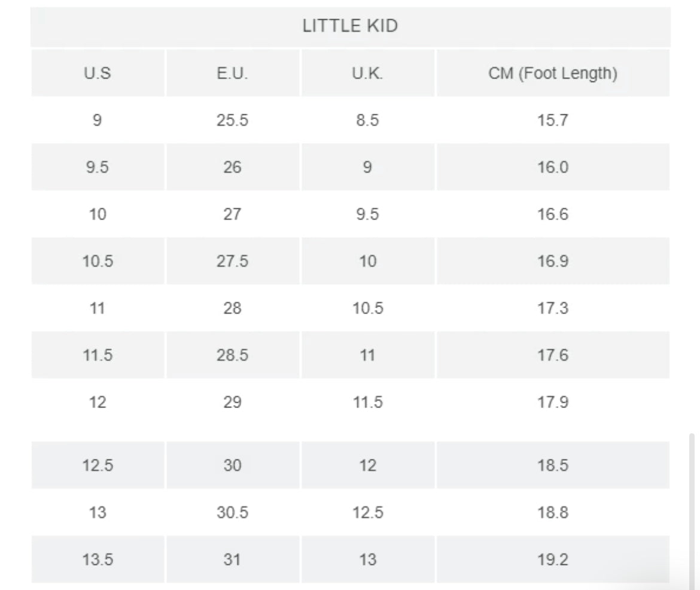Select the 17.9 cm cell
This screenshot has height=590, width=700.
(553, 402)
